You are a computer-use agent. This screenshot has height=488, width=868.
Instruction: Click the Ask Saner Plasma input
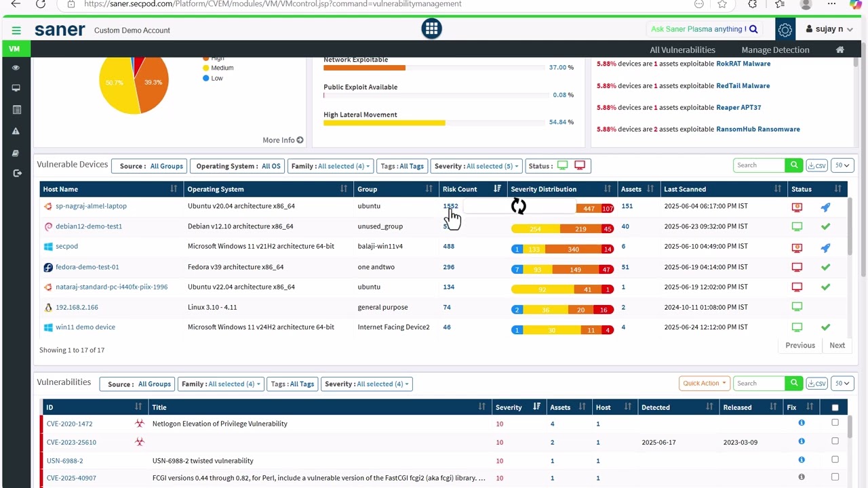[x=697, y=29]
